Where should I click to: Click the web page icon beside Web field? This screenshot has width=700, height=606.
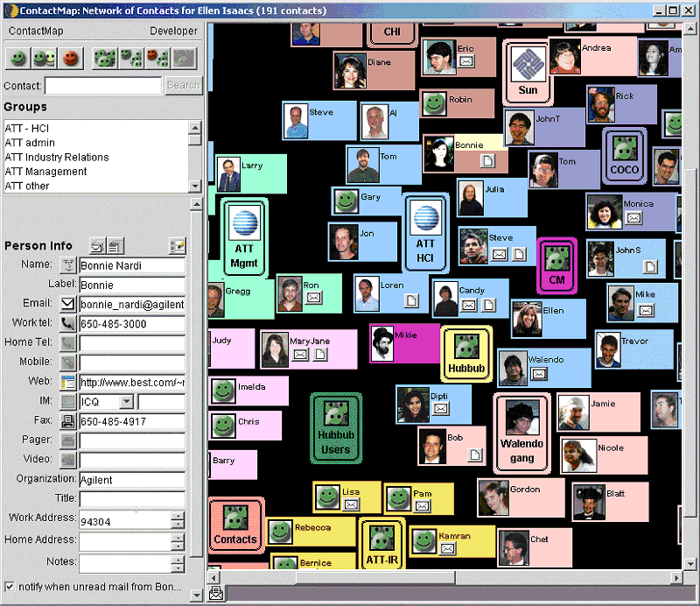68,382
